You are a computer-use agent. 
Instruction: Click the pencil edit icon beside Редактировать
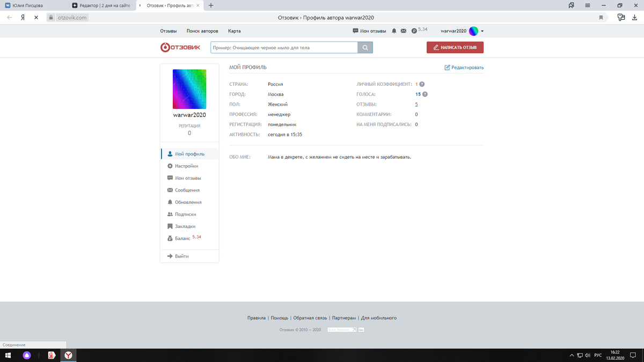coord(448,68)
